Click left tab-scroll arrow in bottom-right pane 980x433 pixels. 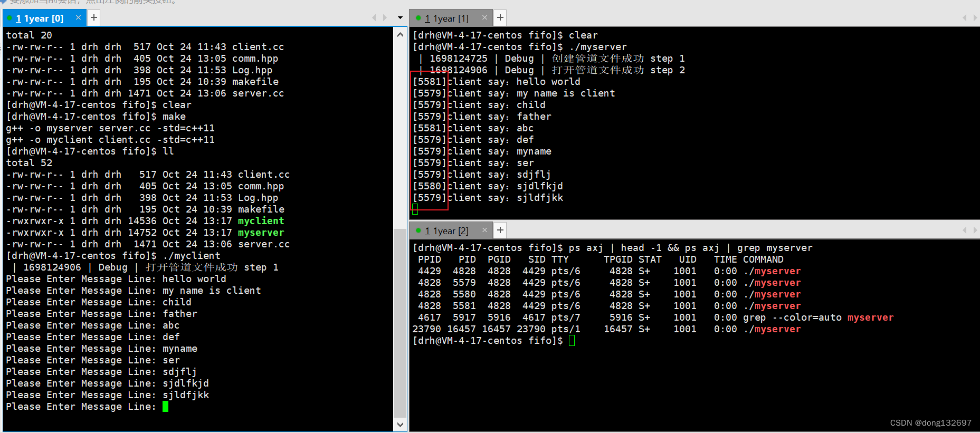[x=964, y=230]
